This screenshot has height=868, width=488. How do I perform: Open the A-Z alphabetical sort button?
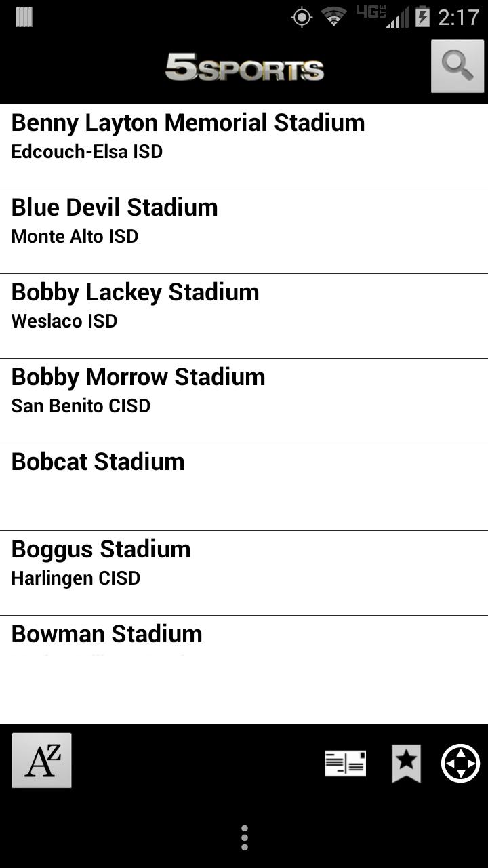coord(41,760)
